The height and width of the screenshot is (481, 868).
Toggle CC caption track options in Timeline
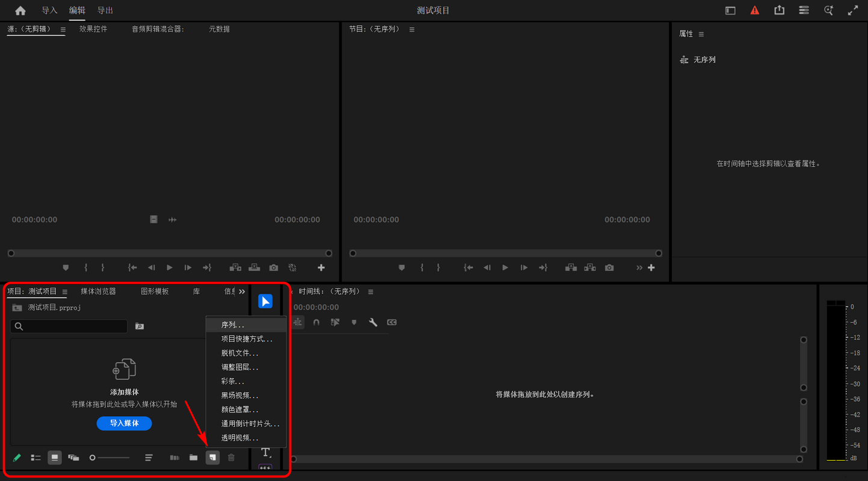tap(392, 322)
